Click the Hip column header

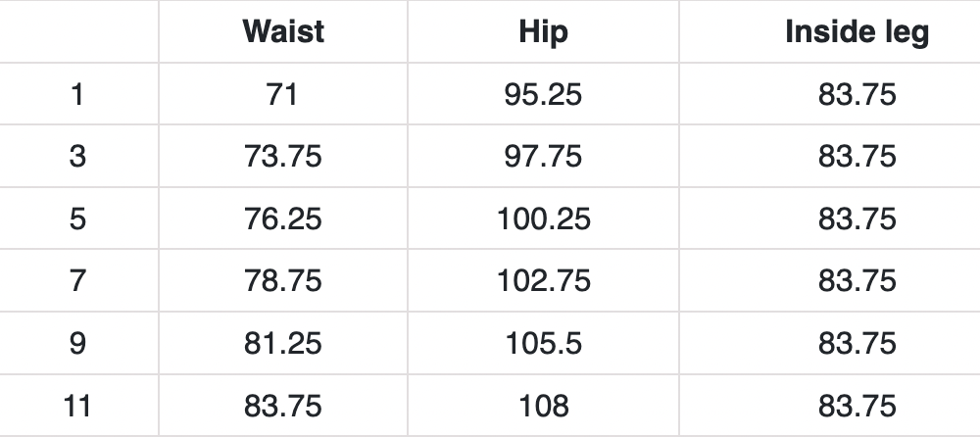tap(543, 32)
